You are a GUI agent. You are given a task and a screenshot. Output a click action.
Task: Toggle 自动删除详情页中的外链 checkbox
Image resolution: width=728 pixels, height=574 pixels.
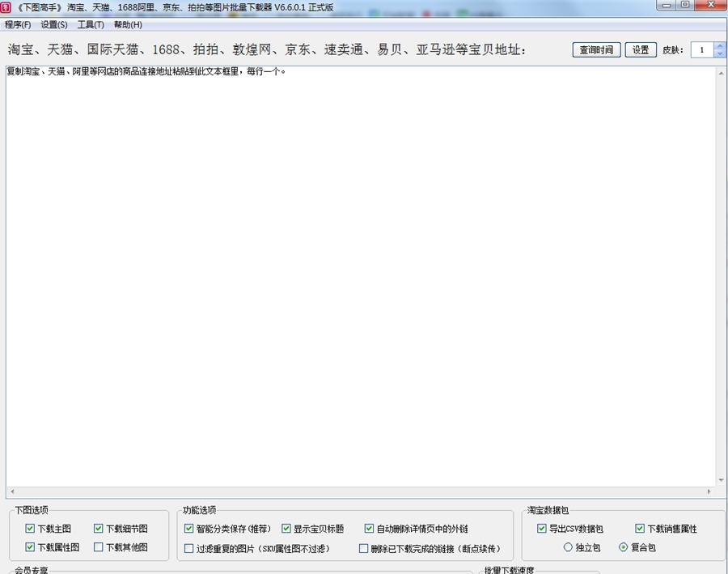click(x=369, y=529)
